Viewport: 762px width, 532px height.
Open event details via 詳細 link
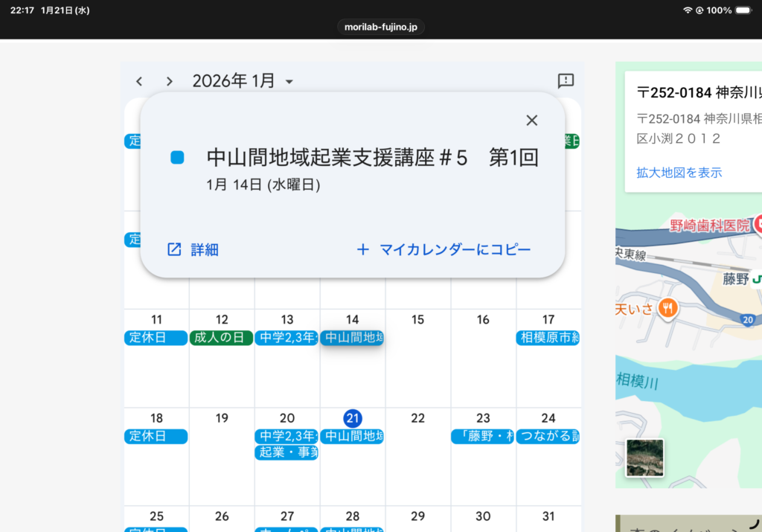tap(193, 250)
